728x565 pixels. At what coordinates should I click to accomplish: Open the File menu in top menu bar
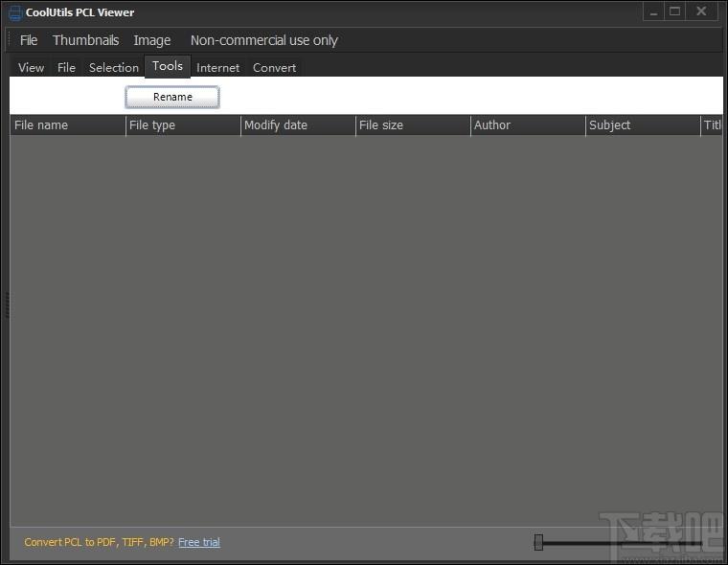pos(29,40)
